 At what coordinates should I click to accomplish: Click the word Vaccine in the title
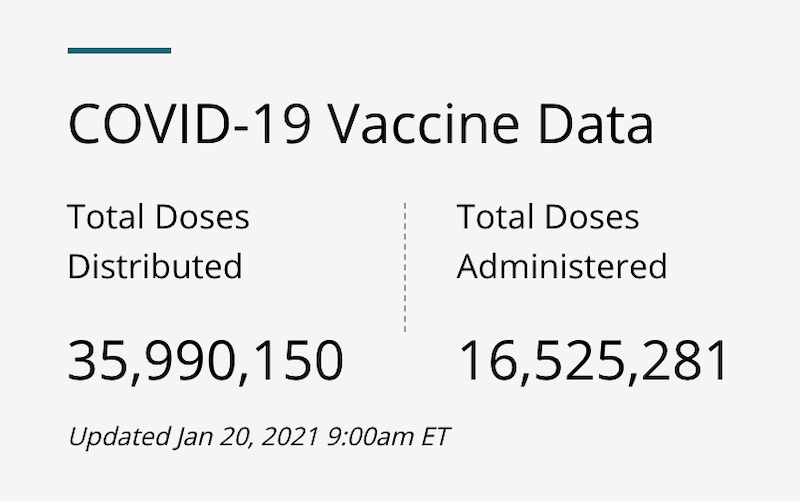424,124
